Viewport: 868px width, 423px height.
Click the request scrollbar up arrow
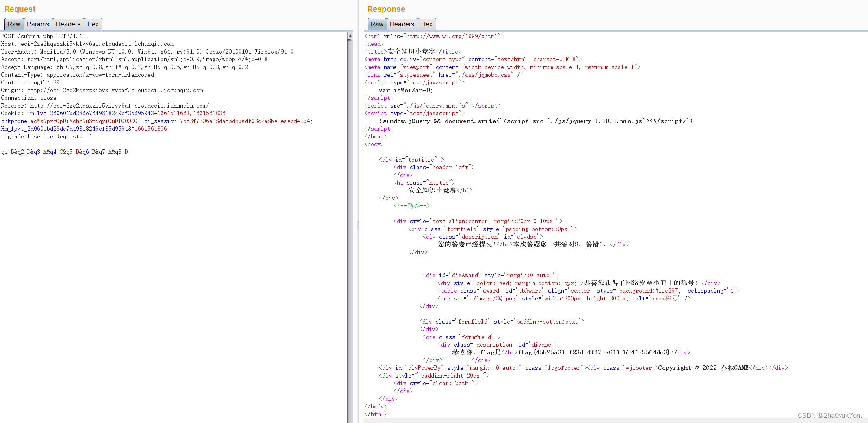[x=350, y=36]
